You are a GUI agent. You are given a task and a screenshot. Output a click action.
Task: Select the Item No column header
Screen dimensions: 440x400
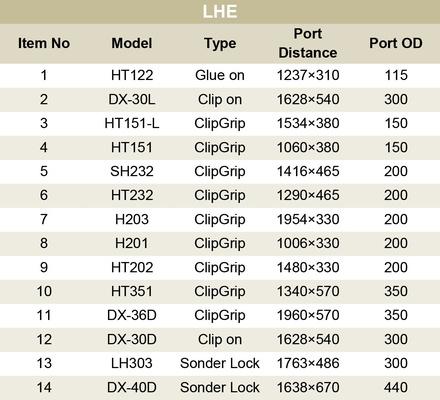(x=44, y=43)
